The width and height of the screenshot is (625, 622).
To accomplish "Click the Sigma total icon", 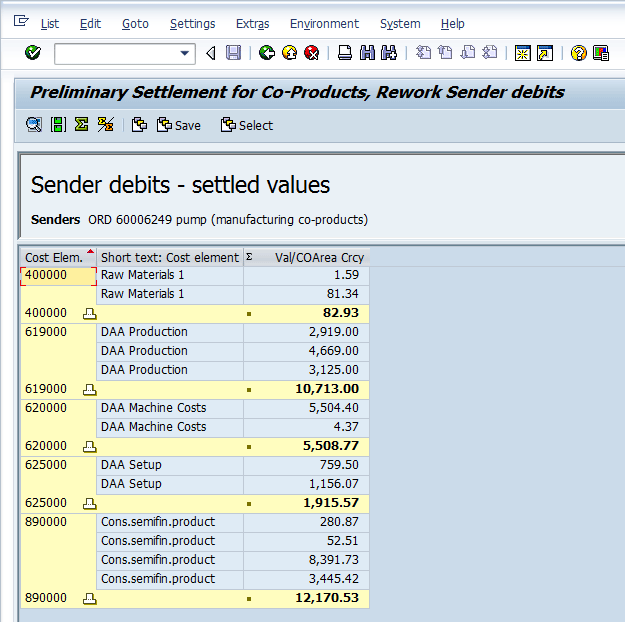I will point(81,125).
